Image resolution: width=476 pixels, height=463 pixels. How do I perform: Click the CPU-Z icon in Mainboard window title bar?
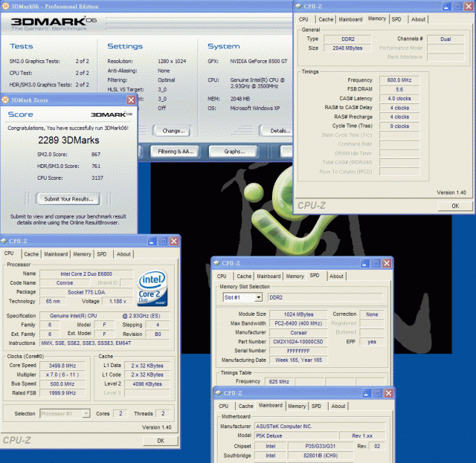click(219, 393)
